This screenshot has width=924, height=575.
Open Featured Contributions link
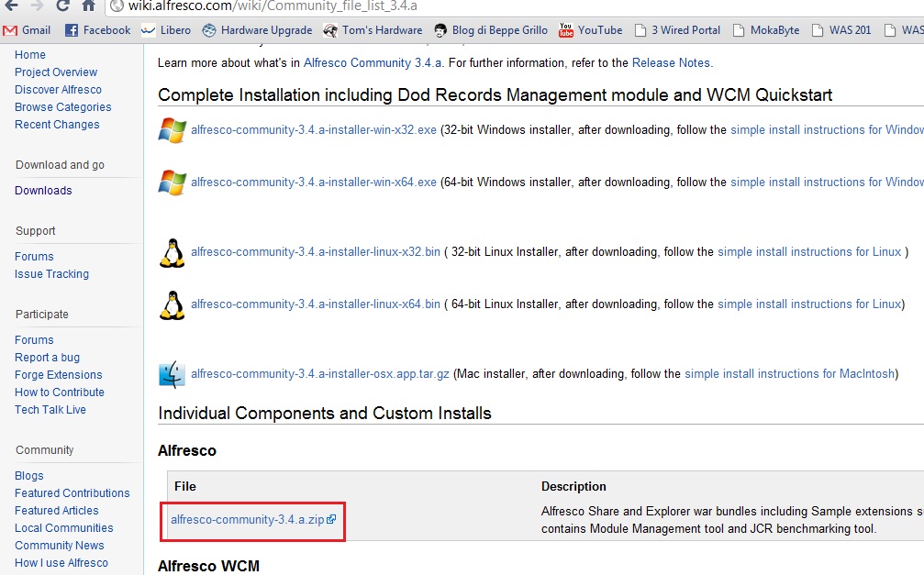72,493
